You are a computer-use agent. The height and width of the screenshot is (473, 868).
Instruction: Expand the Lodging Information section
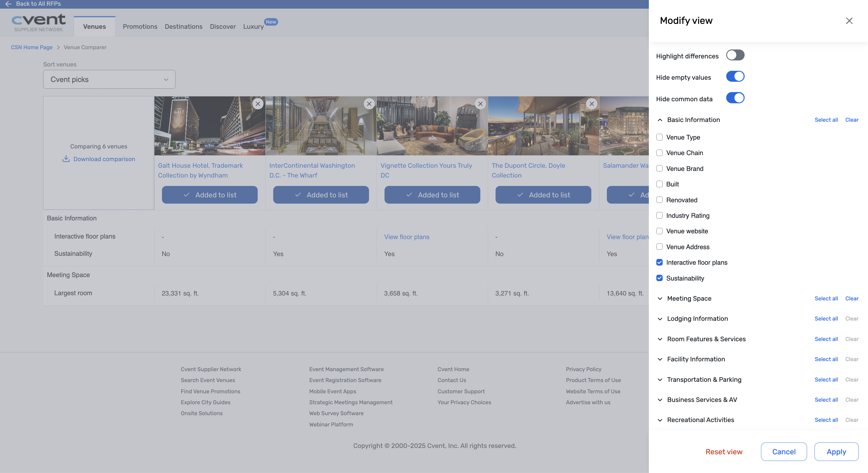click(x=660, y=319)
